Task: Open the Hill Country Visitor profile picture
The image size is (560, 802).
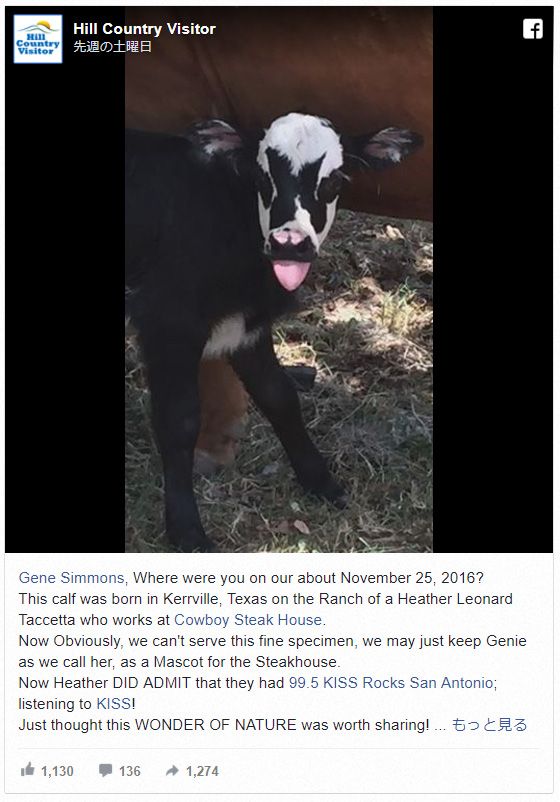Action: [x=38, y=39]
